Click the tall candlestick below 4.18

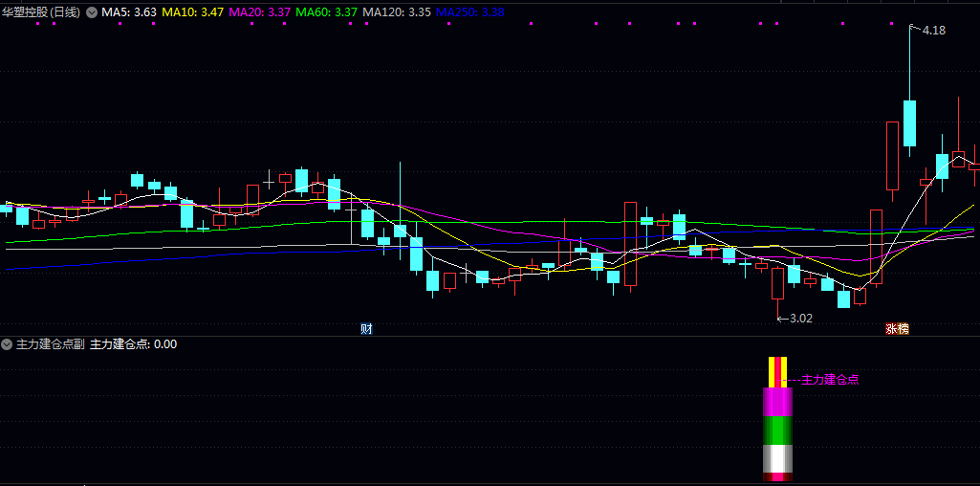pos(909,122)
